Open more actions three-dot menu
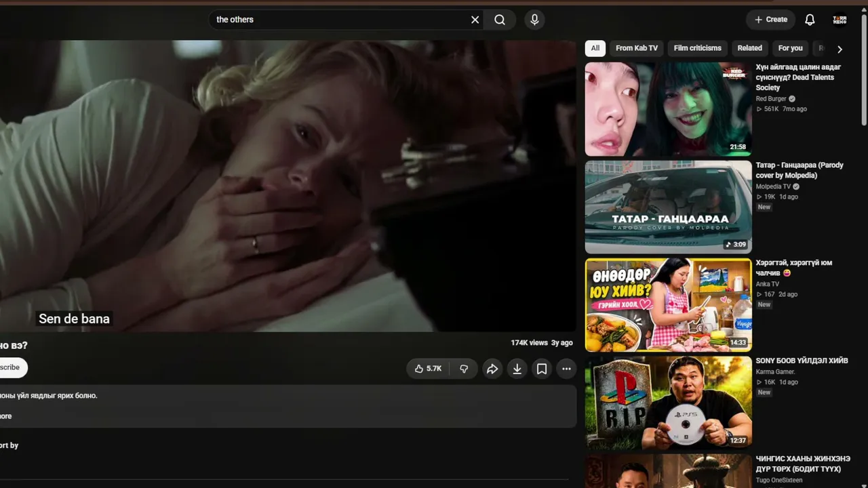This screenshot has height=488, width=868. tap(566, 369)
